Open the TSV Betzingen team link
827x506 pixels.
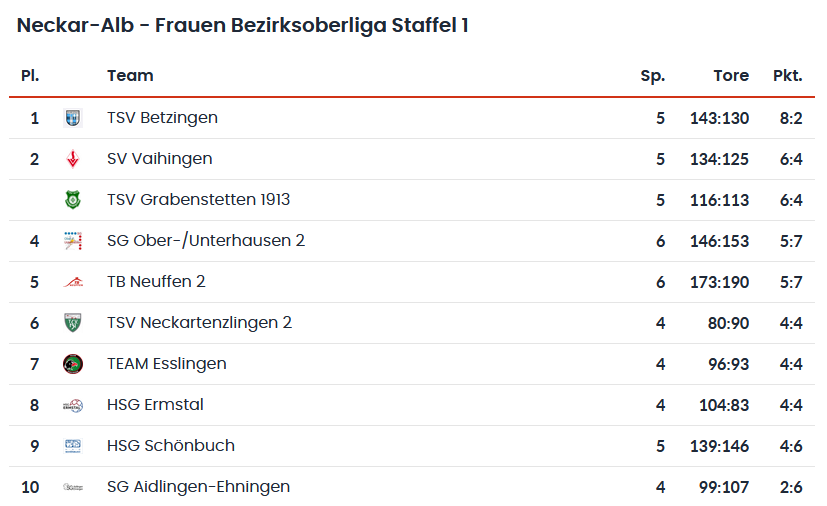click(x=162, y=118)
